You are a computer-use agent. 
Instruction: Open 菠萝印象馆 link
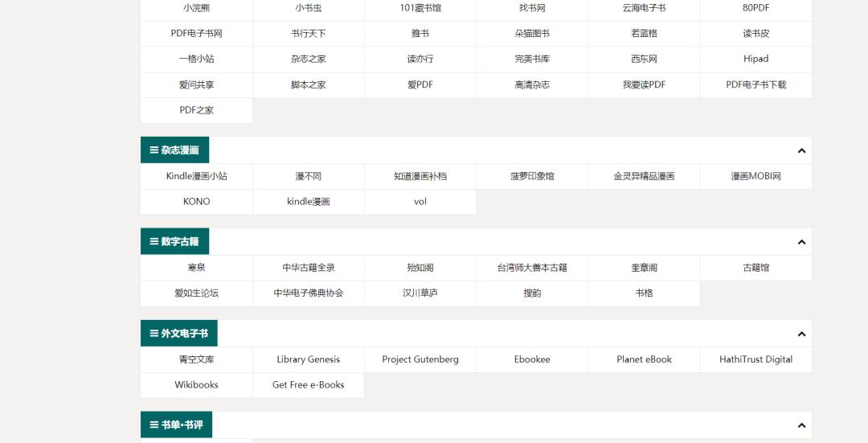coord(532,176)
